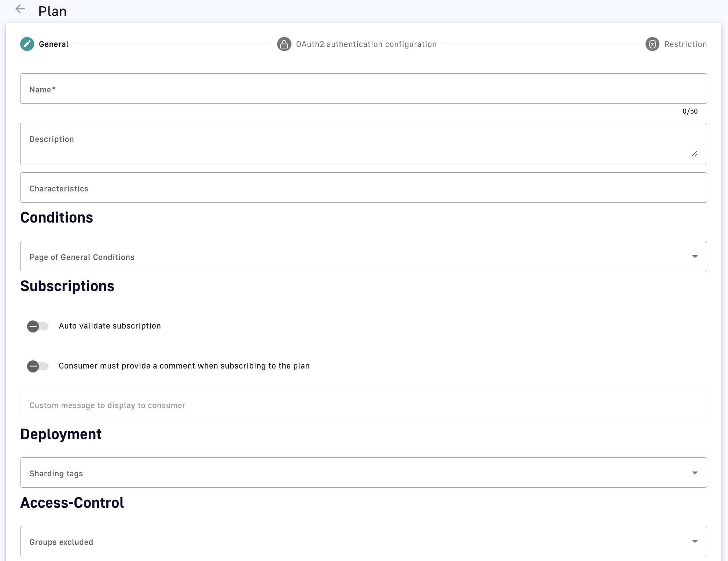Screen dimensions: 728x561
Task: Click the OAuth2 lock step icon
Action: (284, 44)
